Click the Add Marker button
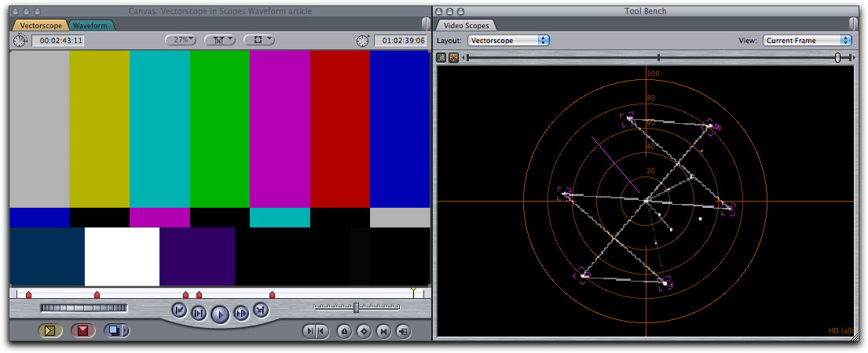This screenshot has width=868, height=353. tap(344, 332)
